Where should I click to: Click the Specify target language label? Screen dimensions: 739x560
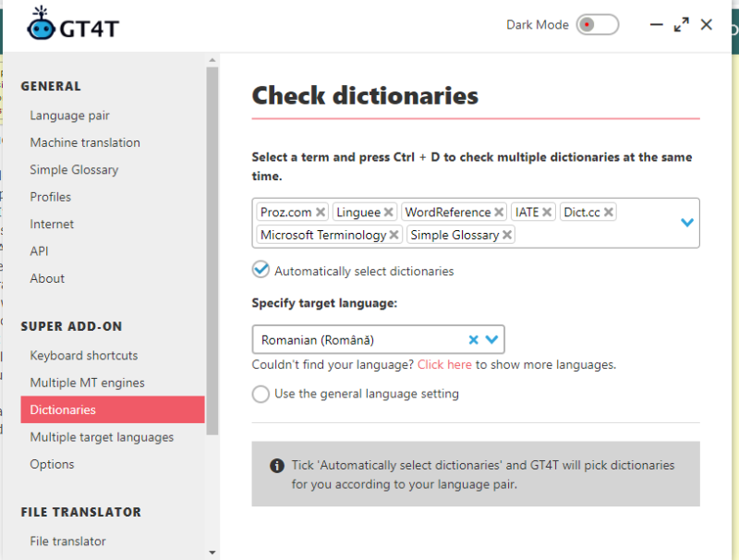(324, 303)
